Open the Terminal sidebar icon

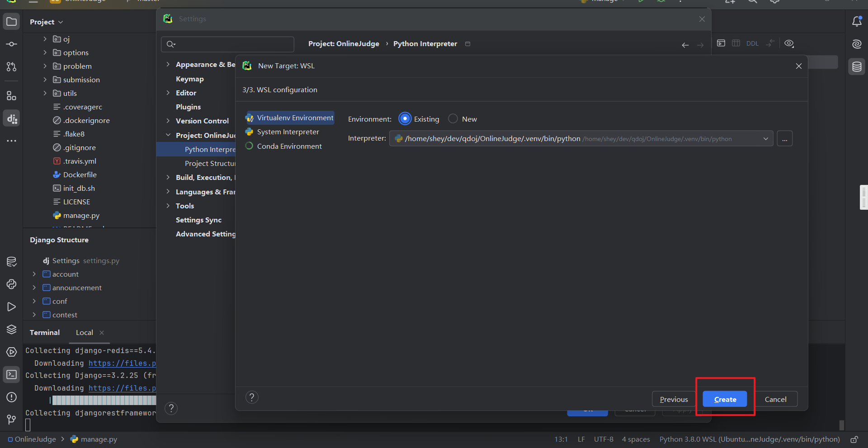point(12,374)
